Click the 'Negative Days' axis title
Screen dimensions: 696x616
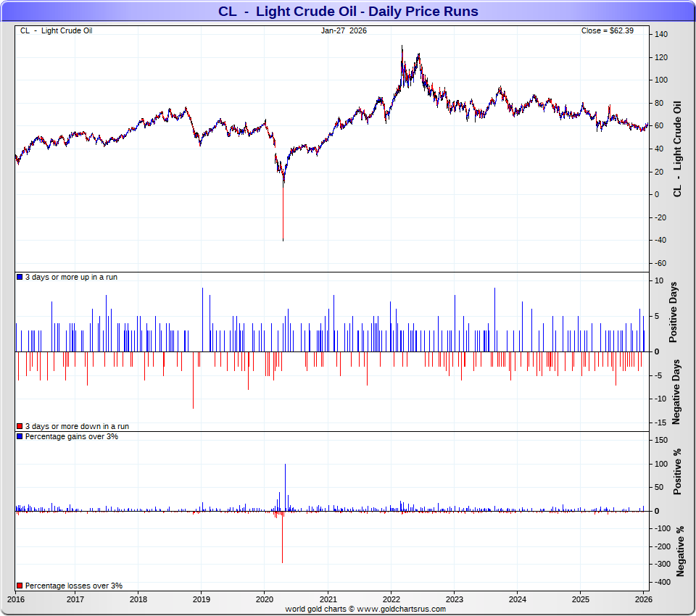676,392
